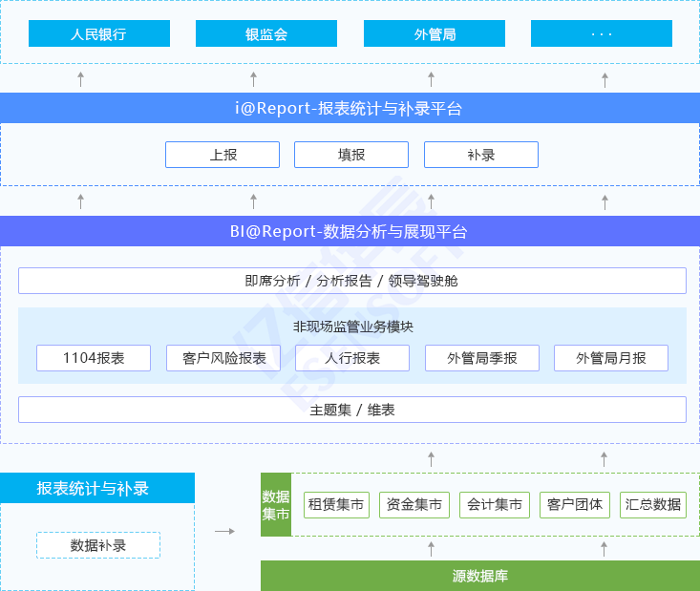Select the 租赁集市 data mart
The image size is (700, 591).
334,504
